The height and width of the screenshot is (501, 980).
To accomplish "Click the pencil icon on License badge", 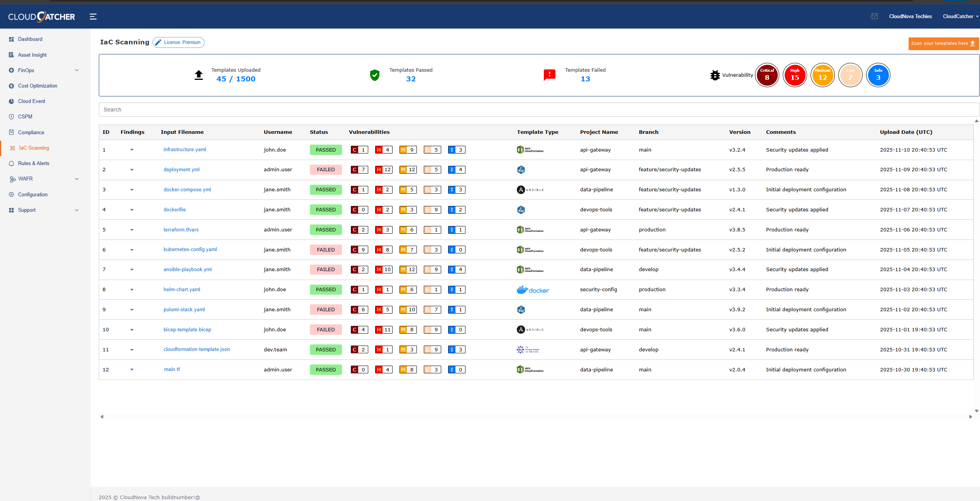I will tap(158, 42).
